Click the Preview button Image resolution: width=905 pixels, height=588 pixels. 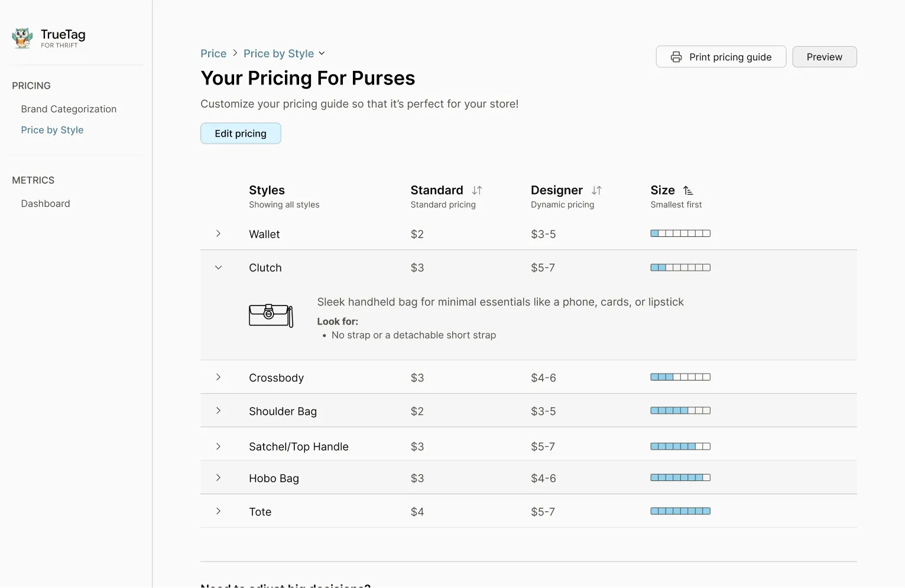pyautogui.click(x=824, y=57)
